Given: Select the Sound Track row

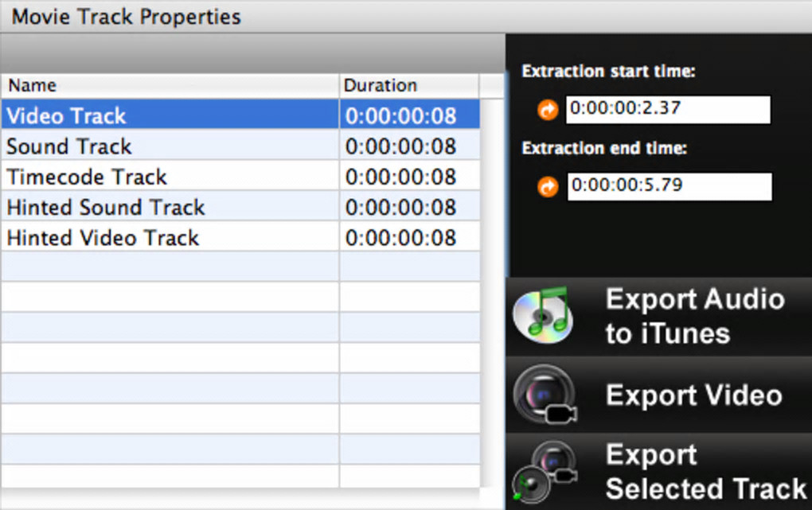Looking at the screenshot, I should tap(171, 146).
